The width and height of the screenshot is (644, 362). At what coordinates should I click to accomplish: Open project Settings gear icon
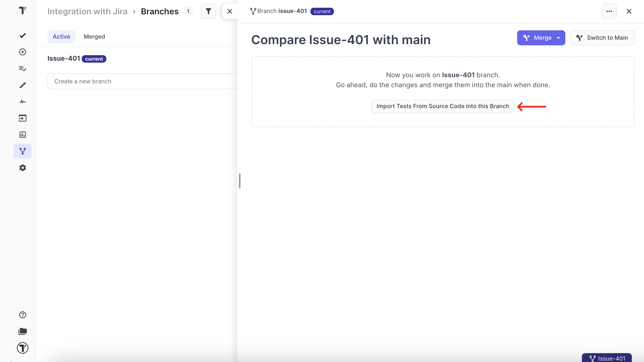point(22,167)
